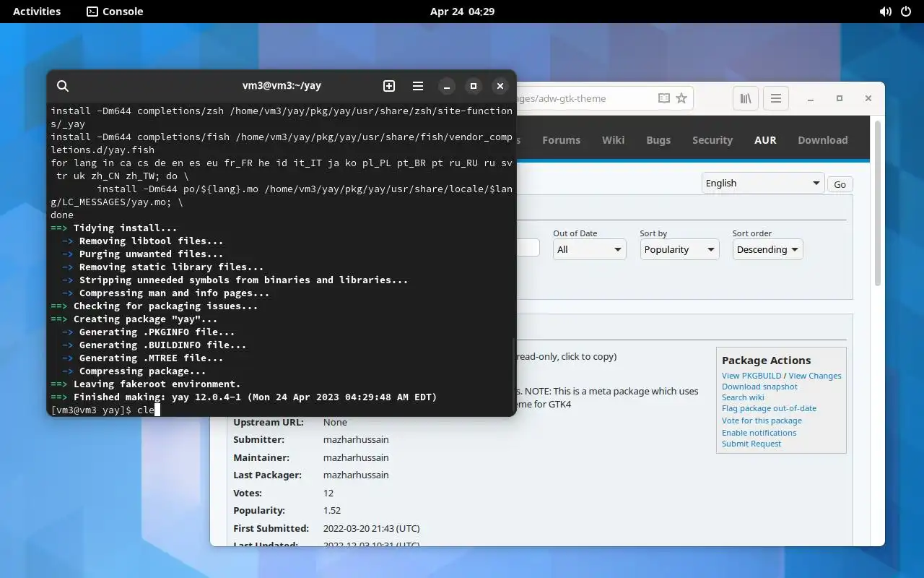
Task: Expand the English language dropdown
Action: coord(763,183)
